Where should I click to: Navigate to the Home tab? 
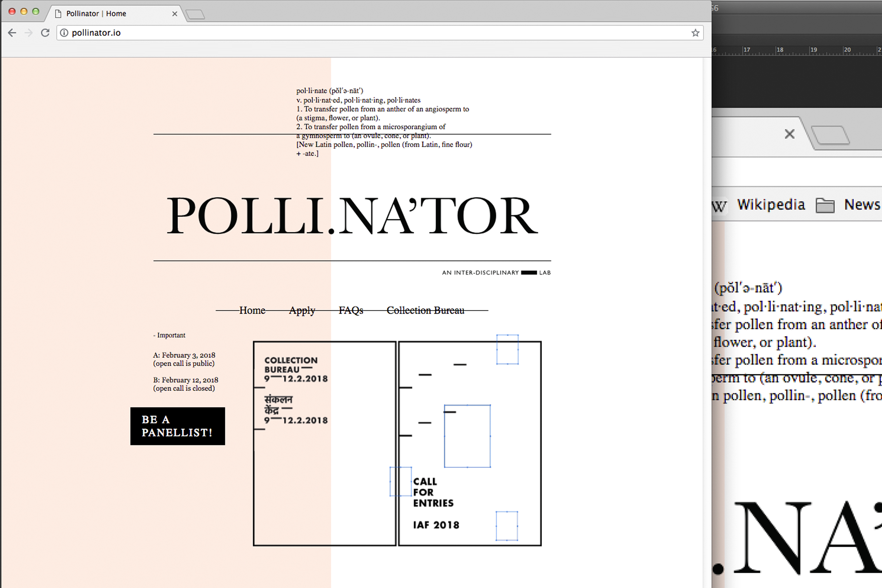251,310
